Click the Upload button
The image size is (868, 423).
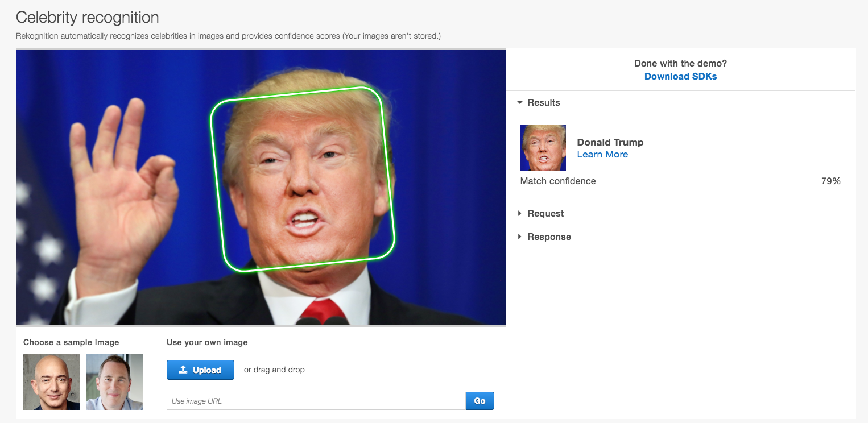pos(200,370)
